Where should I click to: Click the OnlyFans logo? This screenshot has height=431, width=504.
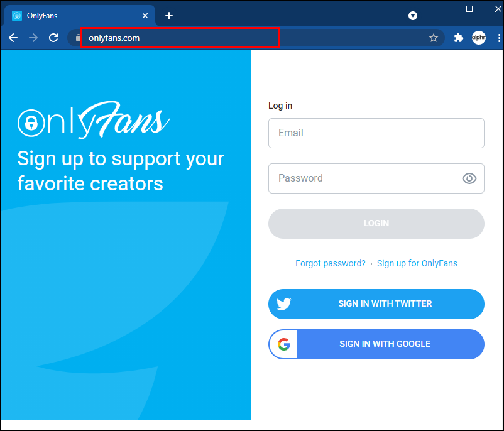click(94, 120)
